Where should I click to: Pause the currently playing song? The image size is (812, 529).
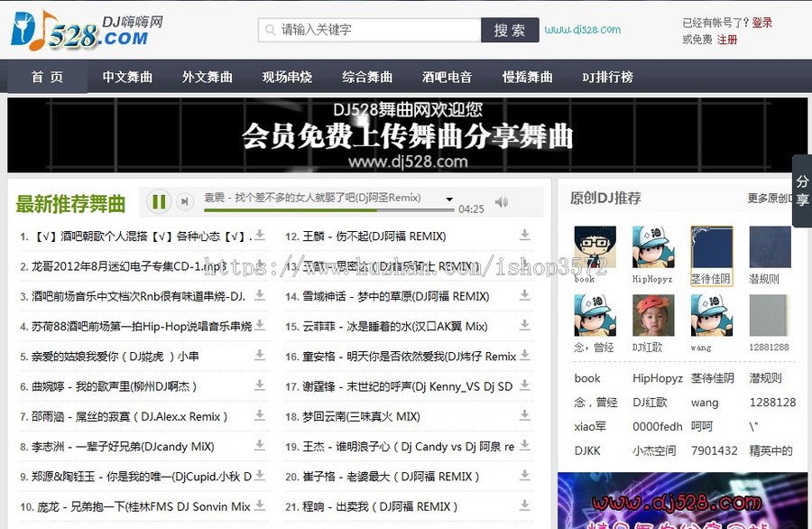click(157, 201)
